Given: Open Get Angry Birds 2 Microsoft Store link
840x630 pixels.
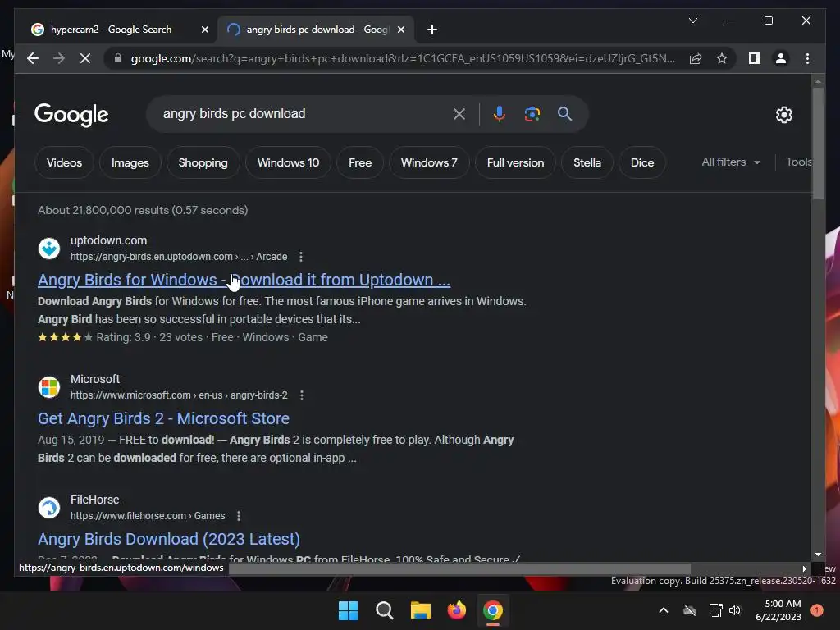Looking at the screenshot, I should [163, 418].
